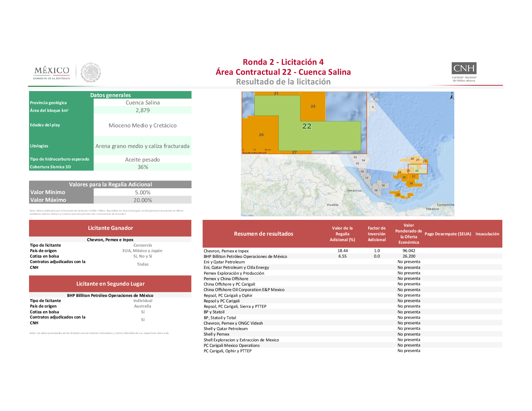This screenshot has width=532, height=411.
Task: Click 'Chevron, Pemex y ONGC Videsh' row
Action: click(352, 323)
